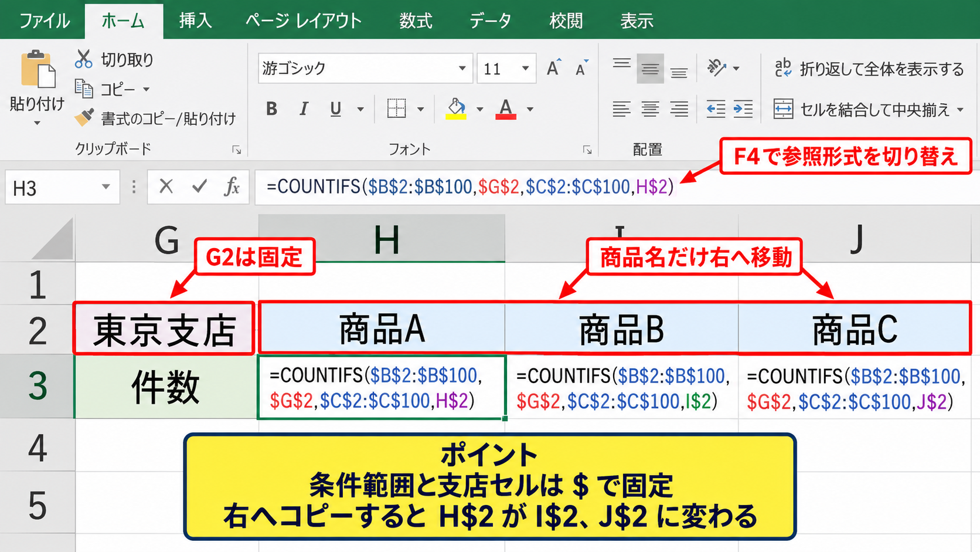Screen dimensions: 980x552
Task: Toggle middle vertical alignment
Action: click(650, 69)
